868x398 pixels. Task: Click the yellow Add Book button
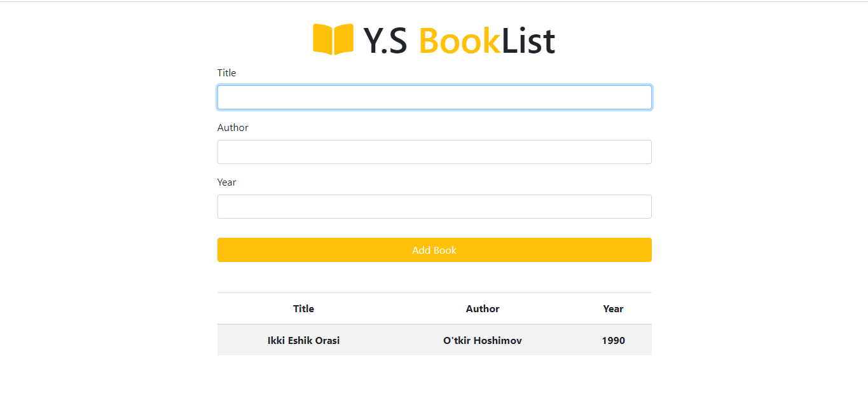[434, 250]
